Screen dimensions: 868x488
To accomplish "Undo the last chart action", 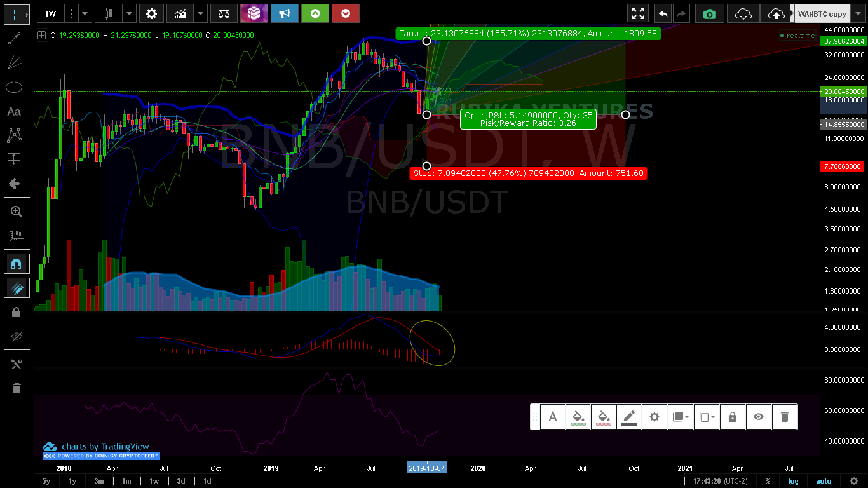I will [663, 13].
